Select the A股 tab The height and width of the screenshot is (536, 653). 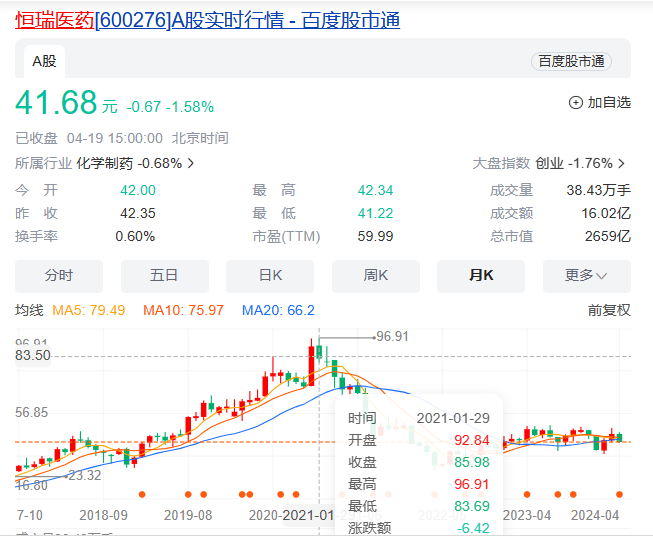[44, 62]
